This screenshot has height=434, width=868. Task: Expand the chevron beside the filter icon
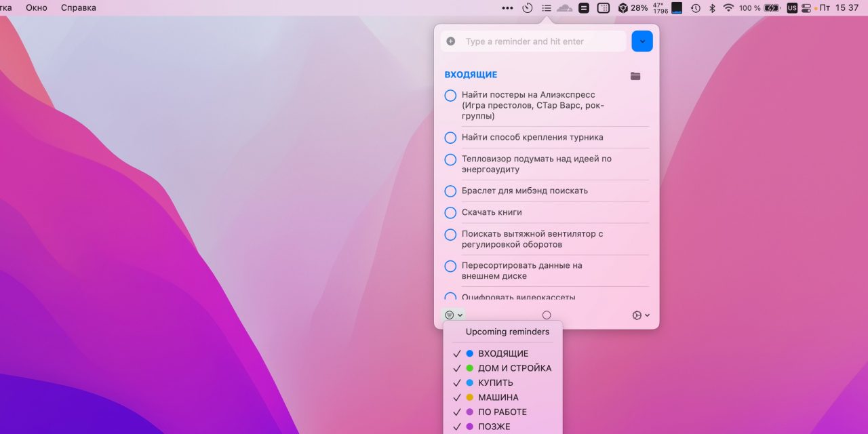(458, 314)
